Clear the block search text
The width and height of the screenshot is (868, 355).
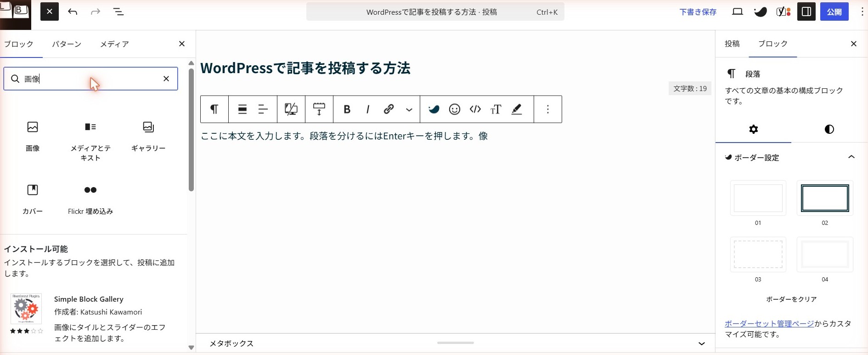point(166,79)
